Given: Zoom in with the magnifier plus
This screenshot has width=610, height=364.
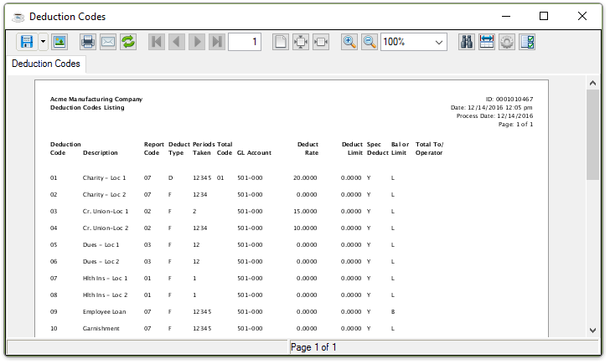Looking at the screenshot, I should coord(349,42).
